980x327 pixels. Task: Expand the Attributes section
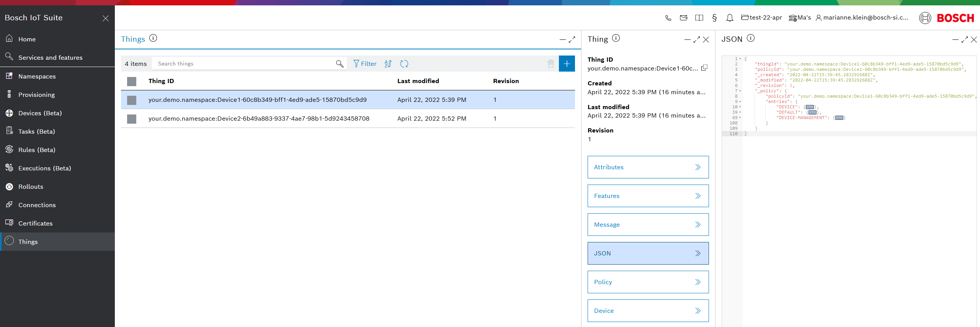coord(648,167)
